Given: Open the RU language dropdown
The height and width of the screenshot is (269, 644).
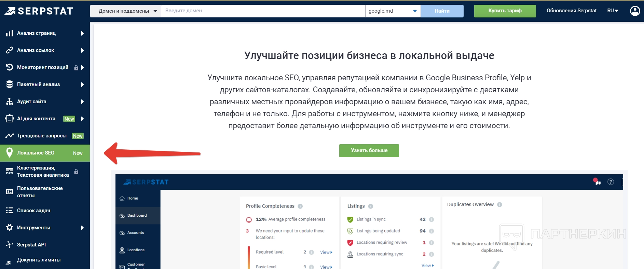Looking at the screenshot, I should pos(613,11).
